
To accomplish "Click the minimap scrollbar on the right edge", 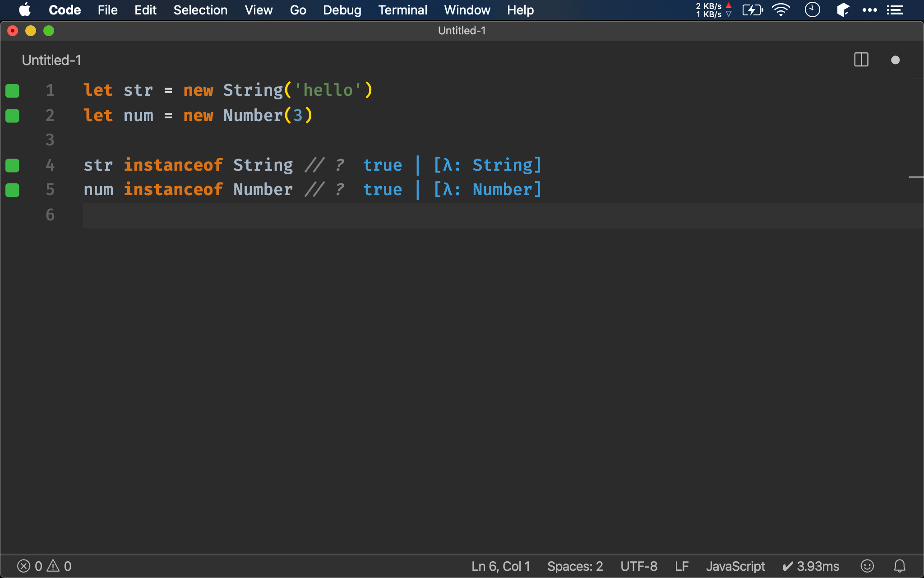I will coord(916,177).
